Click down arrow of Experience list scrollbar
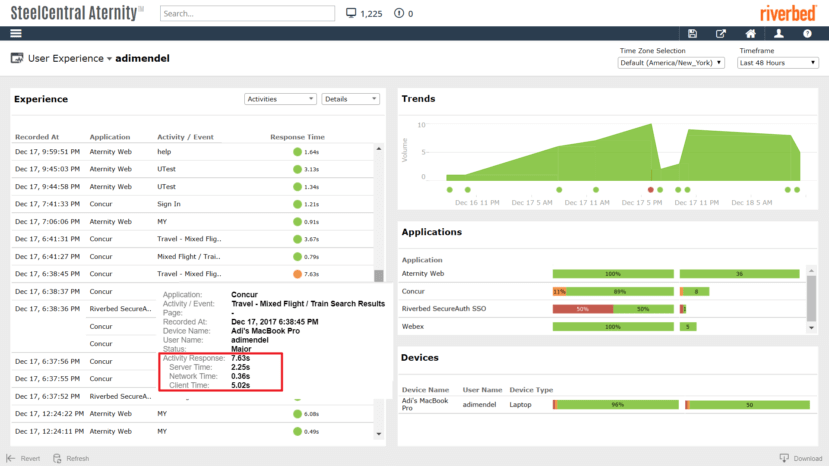This screenshot has width=829, height=466. 379,434
